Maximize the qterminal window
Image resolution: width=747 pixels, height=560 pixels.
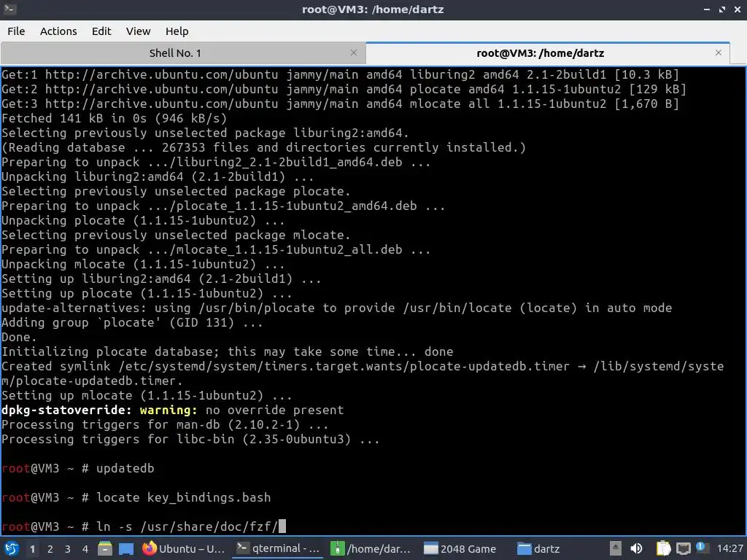click(722, 9)
